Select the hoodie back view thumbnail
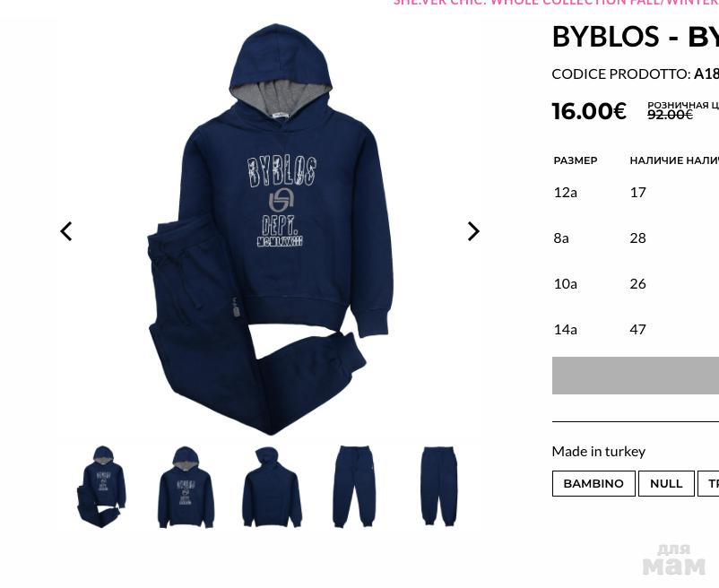The width and height of the screenshot is (719, 588). pos(272,487)
